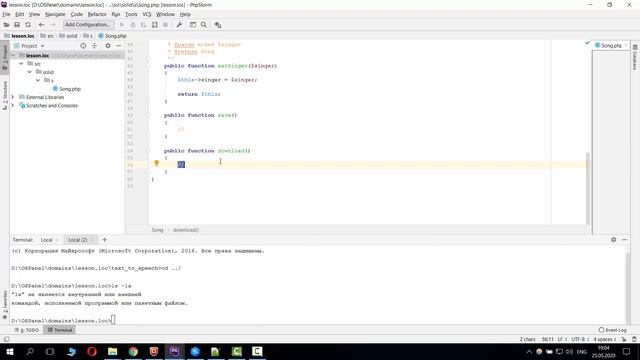Click the 56:11 caret position indicator
640x360 pixels.
[547, 339]
